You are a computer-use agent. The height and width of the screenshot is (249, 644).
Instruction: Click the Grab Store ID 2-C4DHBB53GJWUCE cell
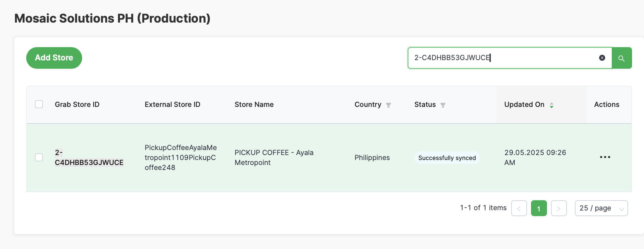pyautogui.click(x=89, y=158)
